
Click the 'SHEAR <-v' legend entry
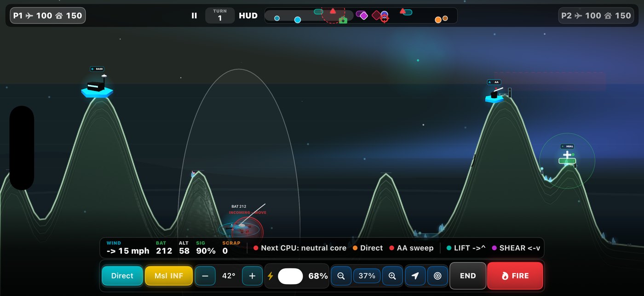click(516, 248)
